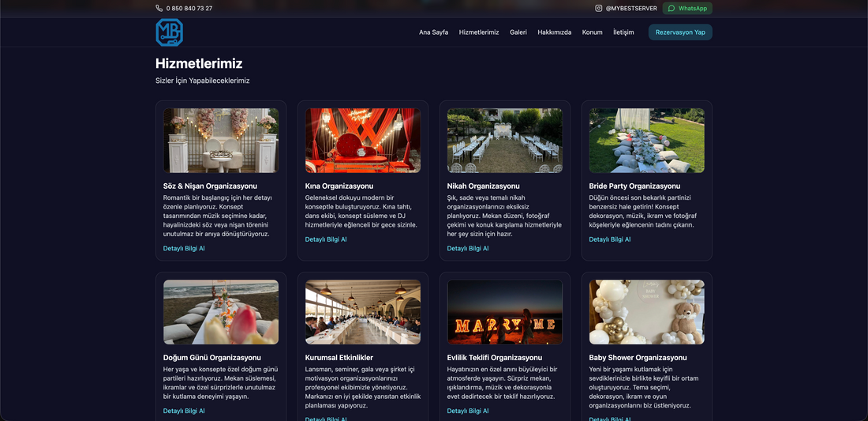Open Detaylı Bilgi Al under Söz & Nişan
The width and height of the screenshot is (868, 421).
pyautogui.click(x=184, y=248)
